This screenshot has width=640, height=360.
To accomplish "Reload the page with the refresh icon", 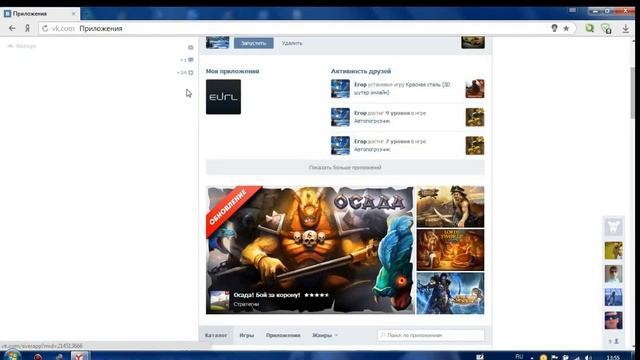I will (x=45, y=29).
